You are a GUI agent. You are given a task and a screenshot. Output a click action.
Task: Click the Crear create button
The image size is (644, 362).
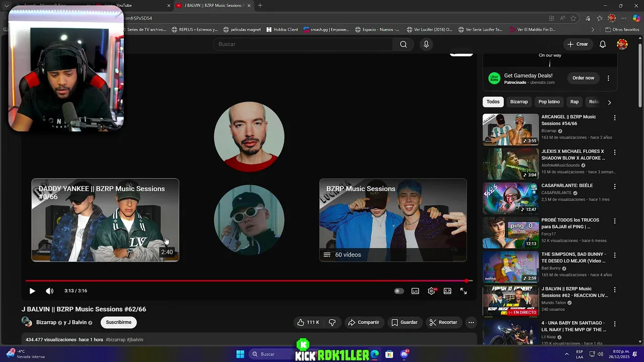coord(578,44)
